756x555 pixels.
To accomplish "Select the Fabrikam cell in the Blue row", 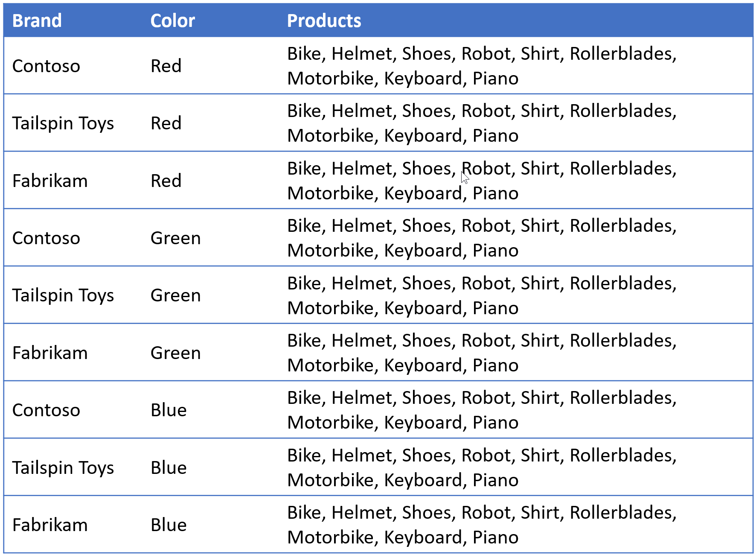I will click(50, 525).
